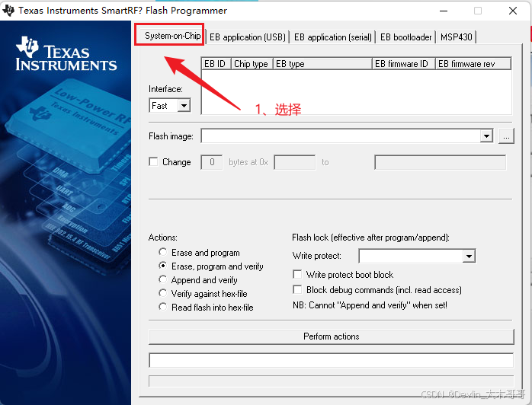Click the status output text box
532x405 pixels.
(331, 360)
